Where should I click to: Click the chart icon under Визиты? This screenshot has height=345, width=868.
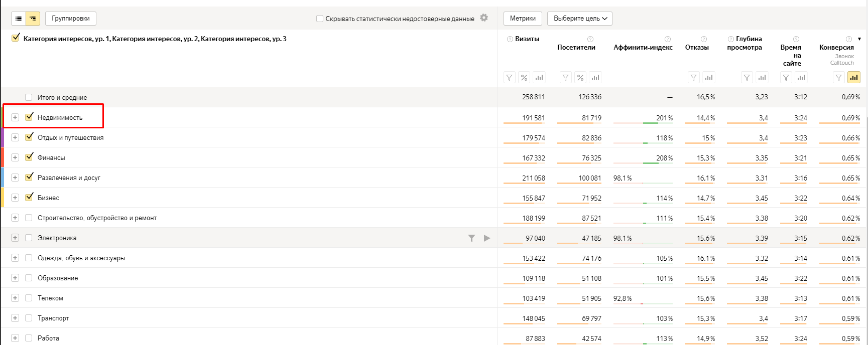tap(539, 78)
